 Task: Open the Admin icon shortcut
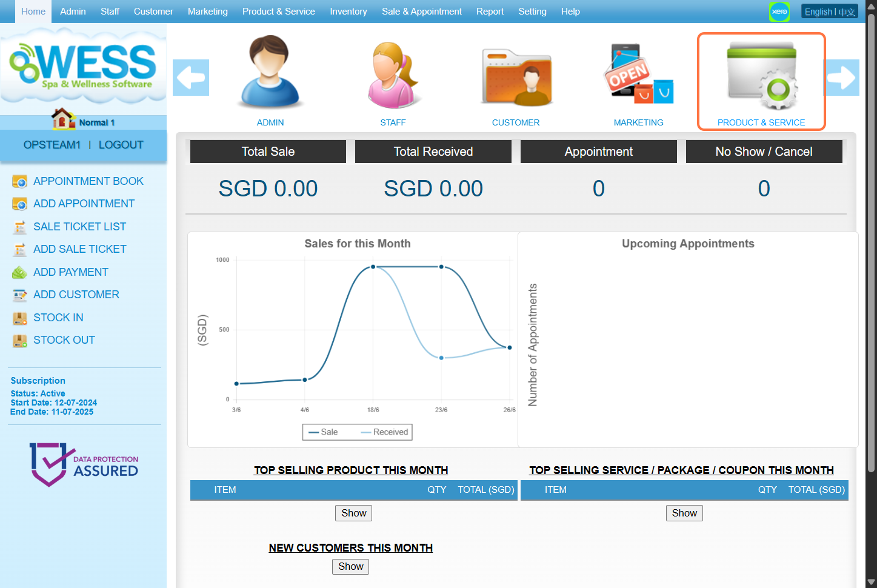pyautogui.click(x=270, y=73)
